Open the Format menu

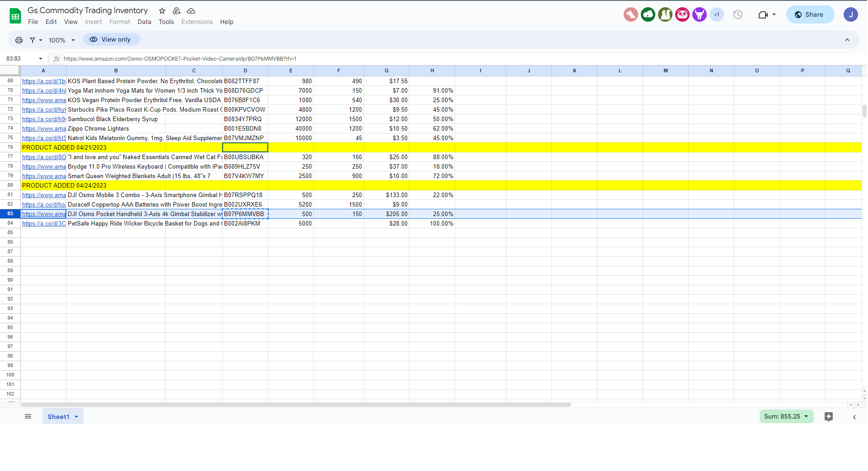(120, 22)
